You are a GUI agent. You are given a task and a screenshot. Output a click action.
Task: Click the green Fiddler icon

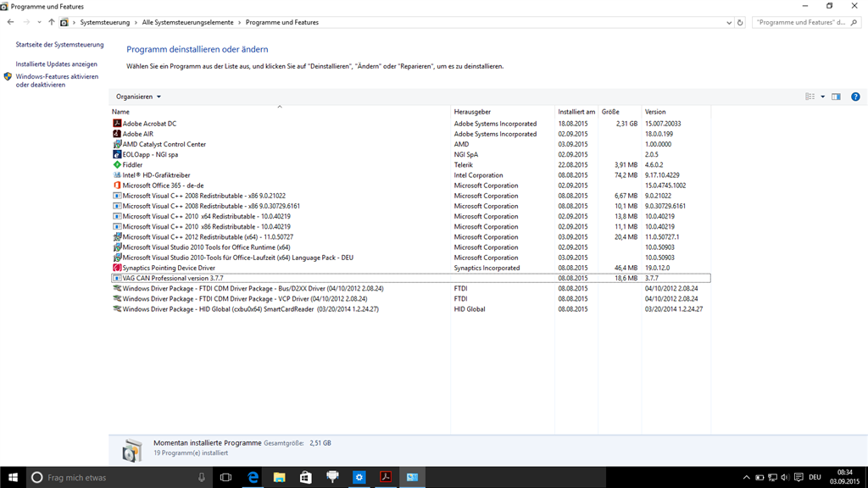click(x=117, y=165)
